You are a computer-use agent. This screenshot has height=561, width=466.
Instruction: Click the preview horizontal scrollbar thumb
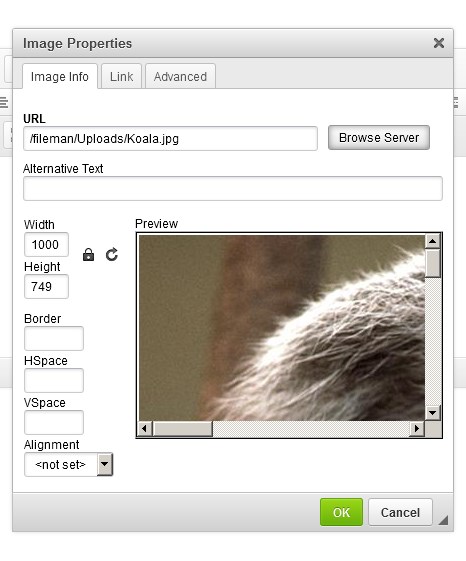coord(183,428)
